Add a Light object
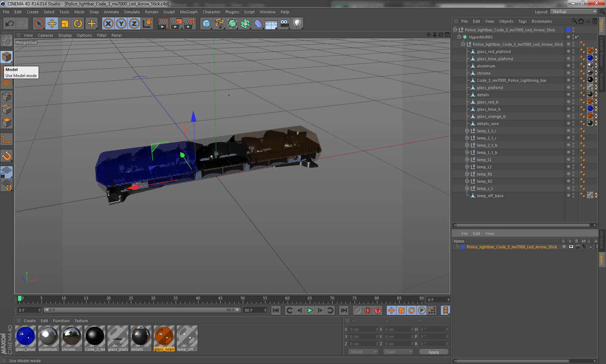The image size is (606, 364). pyautogui.click(x=297, y=24)
